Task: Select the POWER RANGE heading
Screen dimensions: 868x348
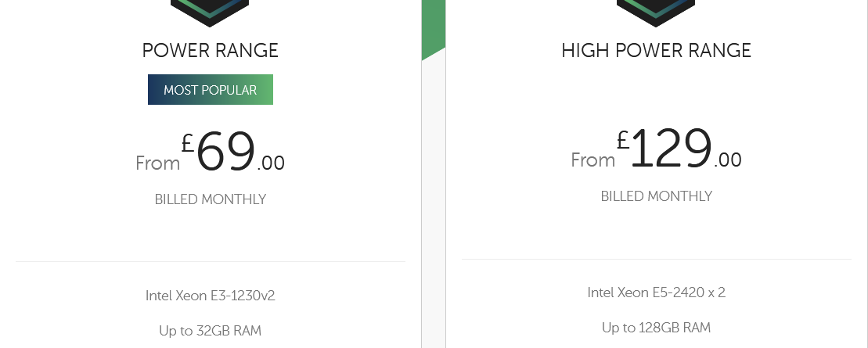Action: pyautogui.click(x=211, y=50)
